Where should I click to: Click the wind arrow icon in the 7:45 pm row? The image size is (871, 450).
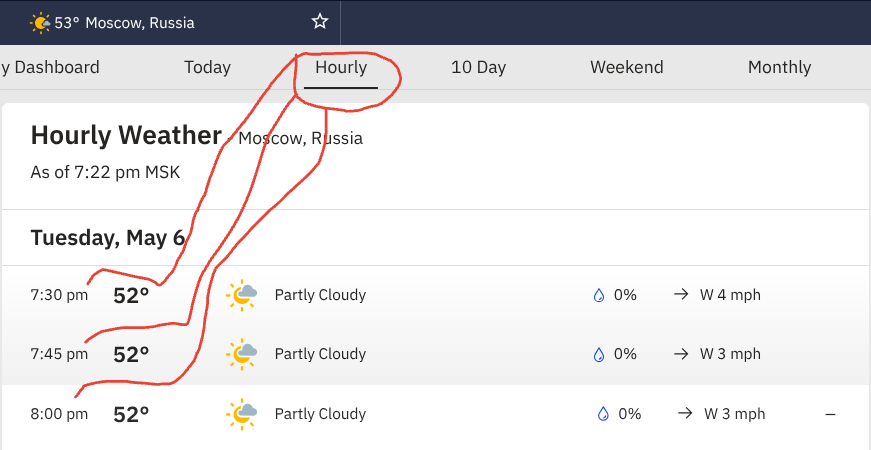pyautogui.click(x=681, y=354)
